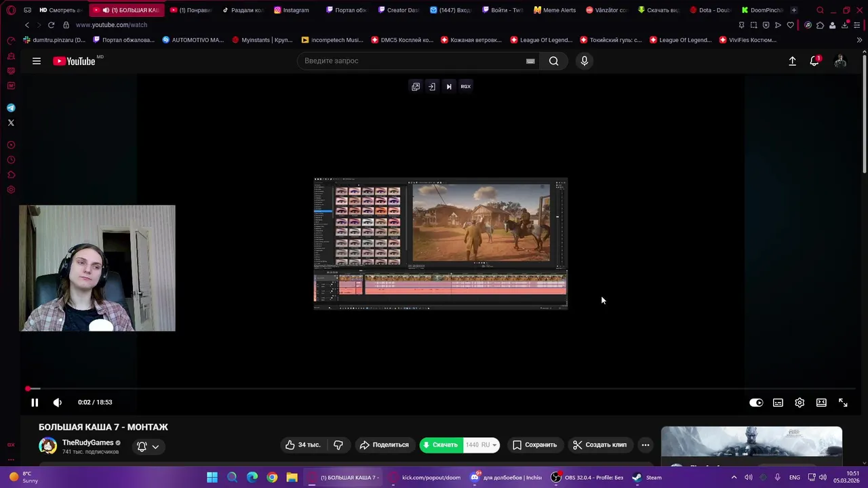Open heart favorites icon in address bar
The image size is (868, 488).
790,25
